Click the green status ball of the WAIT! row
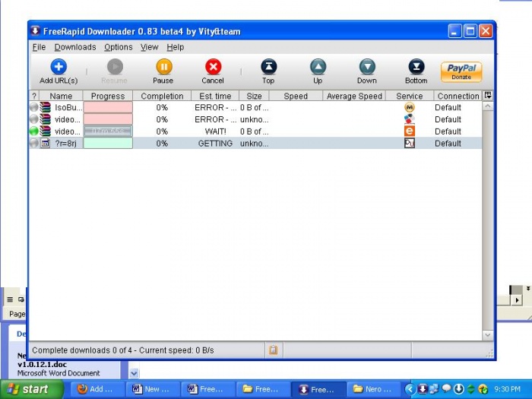The image size is (532, 399). coord(34,131)
